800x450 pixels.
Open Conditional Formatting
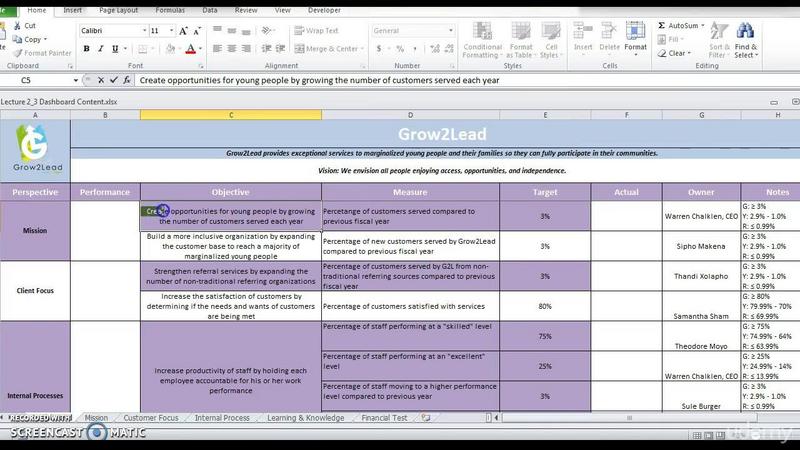(482, 40)
